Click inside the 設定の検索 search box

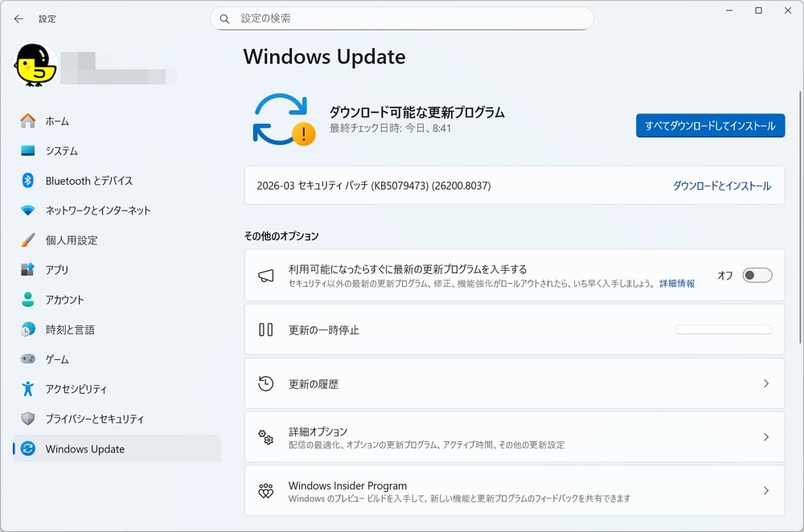coord(402,18)
